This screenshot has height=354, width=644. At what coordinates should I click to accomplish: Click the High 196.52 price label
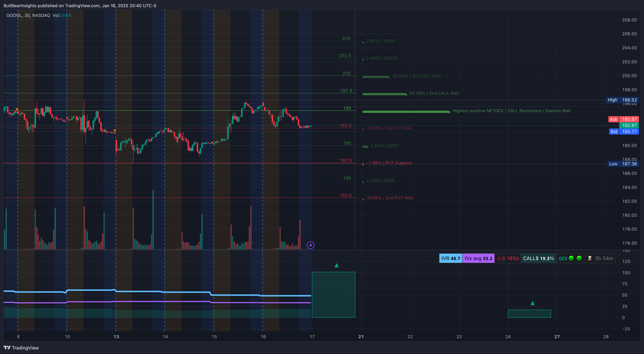pos(622,100)
